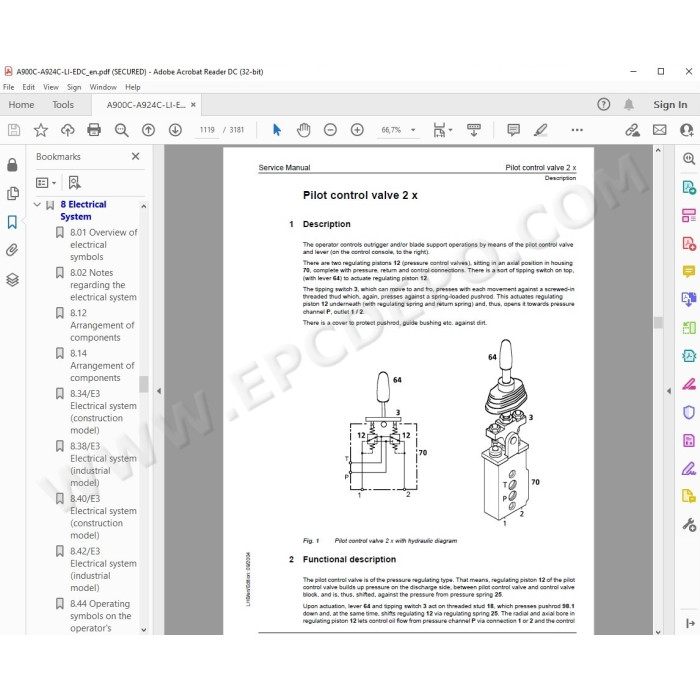
Task: Add the star bookmark for the file
Action: click(41, 130)
